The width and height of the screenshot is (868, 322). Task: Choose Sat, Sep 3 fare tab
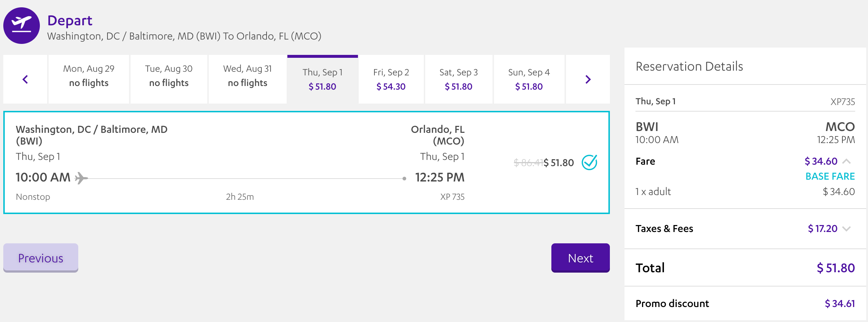[x=458, y=79]
